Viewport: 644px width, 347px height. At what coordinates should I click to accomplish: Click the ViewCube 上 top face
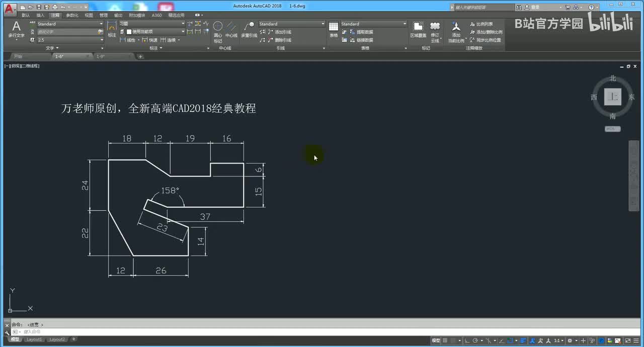pos(613,97)
